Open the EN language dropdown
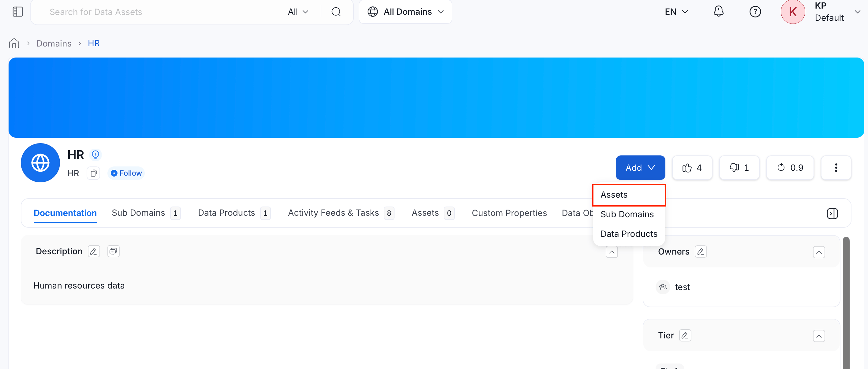 [x=676, y=12]
